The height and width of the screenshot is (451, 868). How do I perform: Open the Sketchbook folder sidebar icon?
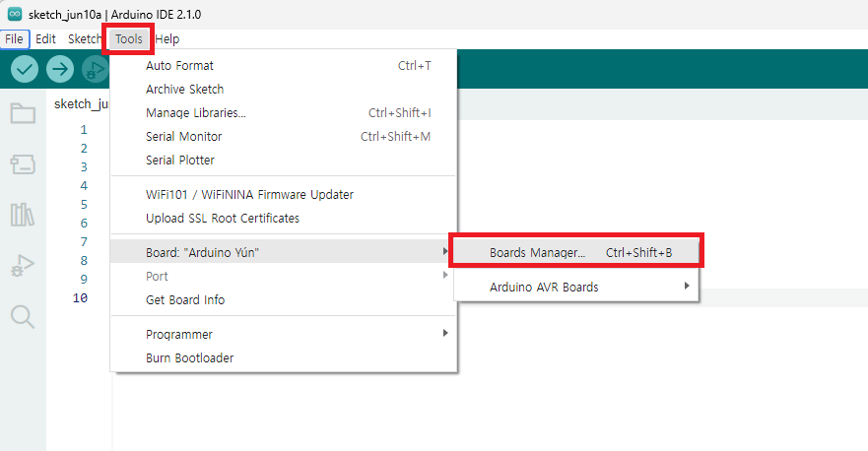[x=23, y=113]
